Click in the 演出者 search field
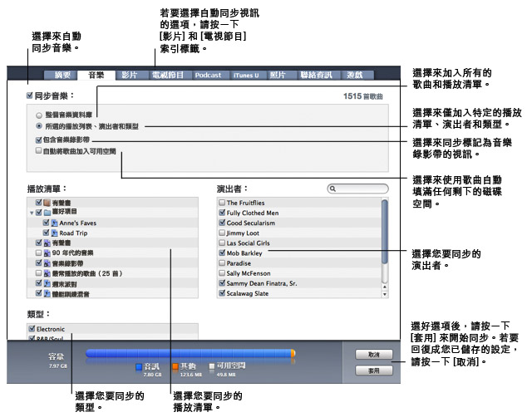The image size is (532, 417). point(357,189)
